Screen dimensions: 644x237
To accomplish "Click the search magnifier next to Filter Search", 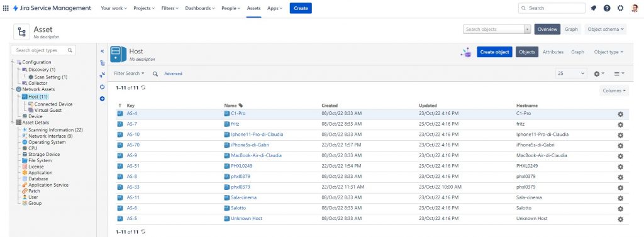I will (x=155, y=74).
